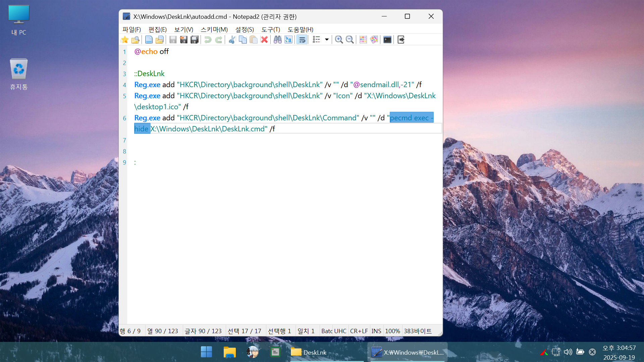Open the 파일(F) menu
The image size is (644, 362).
(131, 29)
